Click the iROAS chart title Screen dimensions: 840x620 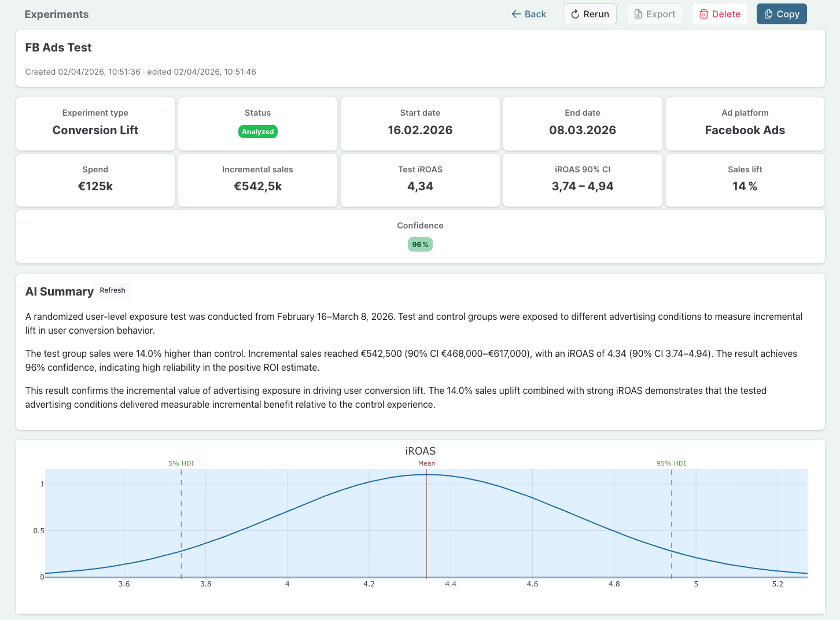click(x=420, y=451)
